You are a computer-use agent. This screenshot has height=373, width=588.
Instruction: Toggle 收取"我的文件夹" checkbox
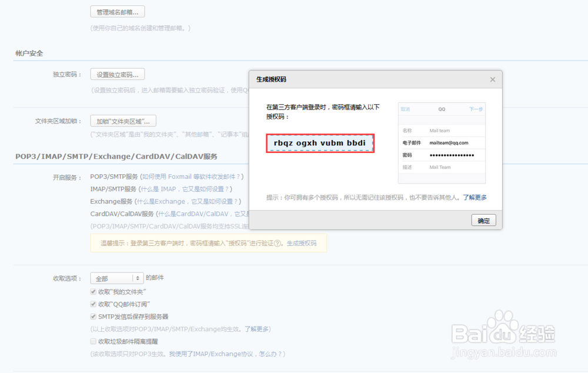click(93, 292)
